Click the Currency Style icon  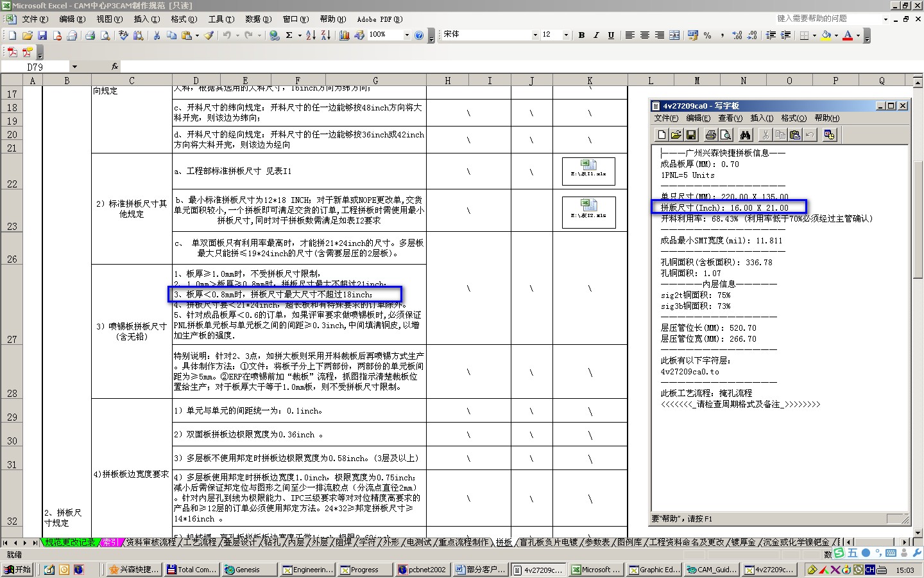[693, 35]
